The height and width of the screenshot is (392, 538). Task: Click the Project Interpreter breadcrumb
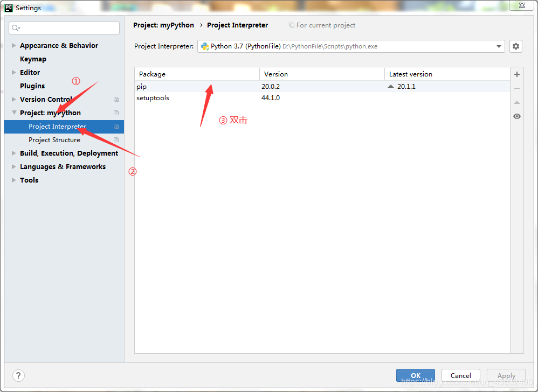(237, 25)
